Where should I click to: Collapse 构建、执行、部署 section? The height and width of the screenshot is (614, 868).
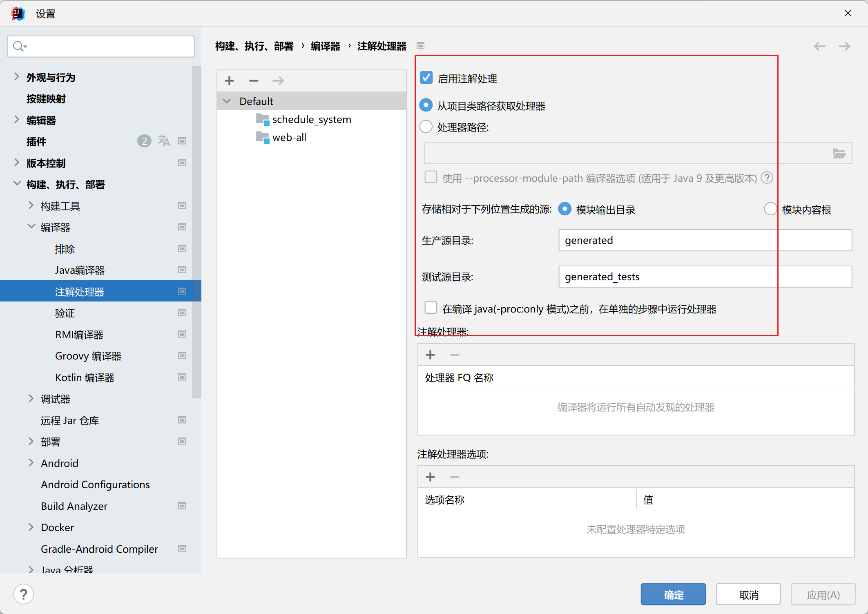pyautogui.click(x=17, y=183)
